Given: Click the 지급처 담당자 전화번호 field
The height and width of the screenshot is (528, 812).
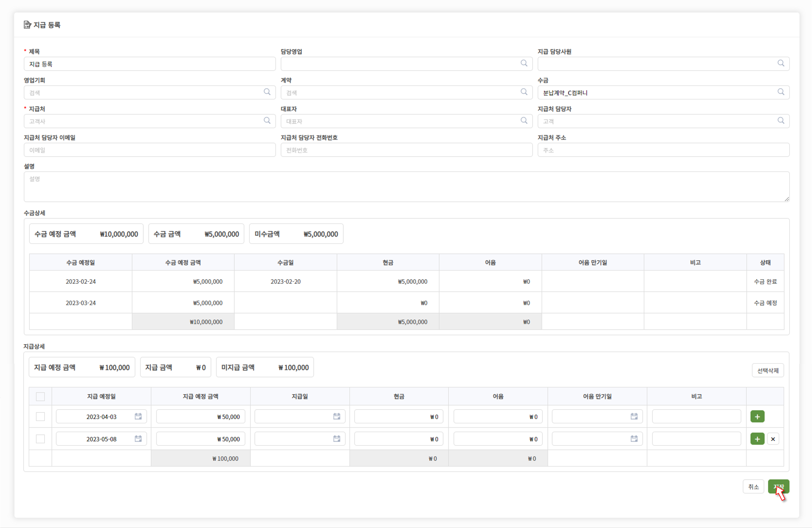Looking at the screenshot, I should (407, 150).
